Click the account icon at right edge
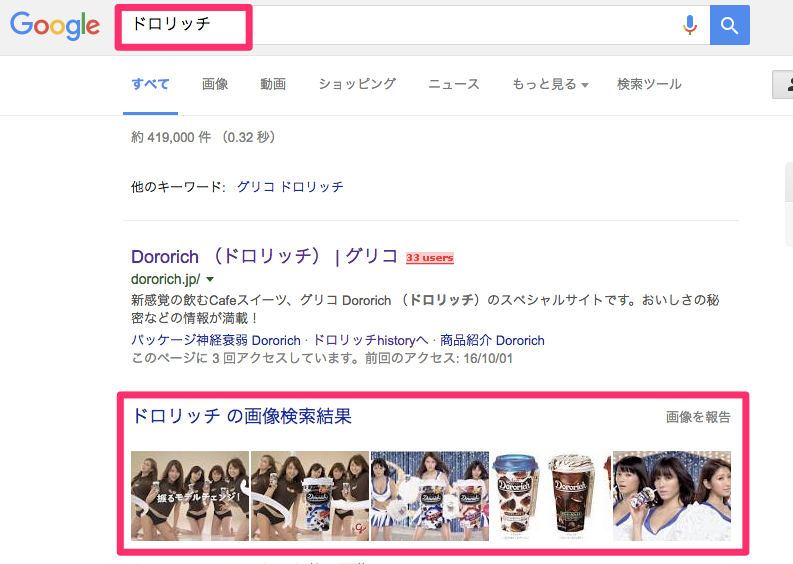Screen dimensions: 793x564 [x=785, y=85]
